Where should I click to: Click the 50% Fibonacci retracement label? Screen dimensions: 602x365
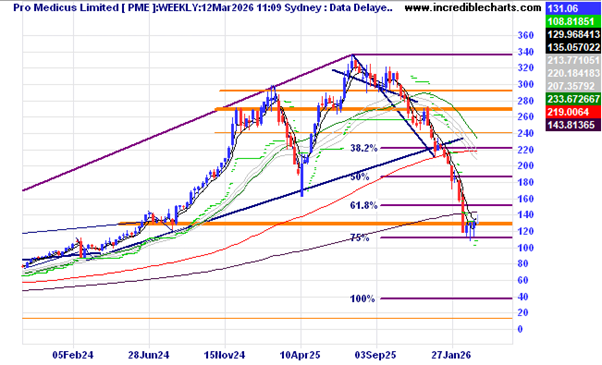(360, 177)
